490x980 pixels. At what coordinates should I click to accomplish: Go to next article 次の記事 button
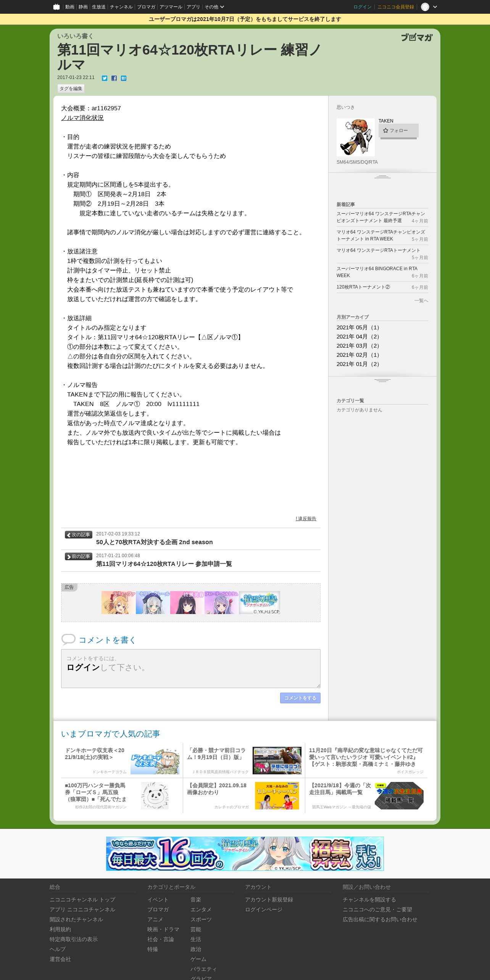point(79,535)
